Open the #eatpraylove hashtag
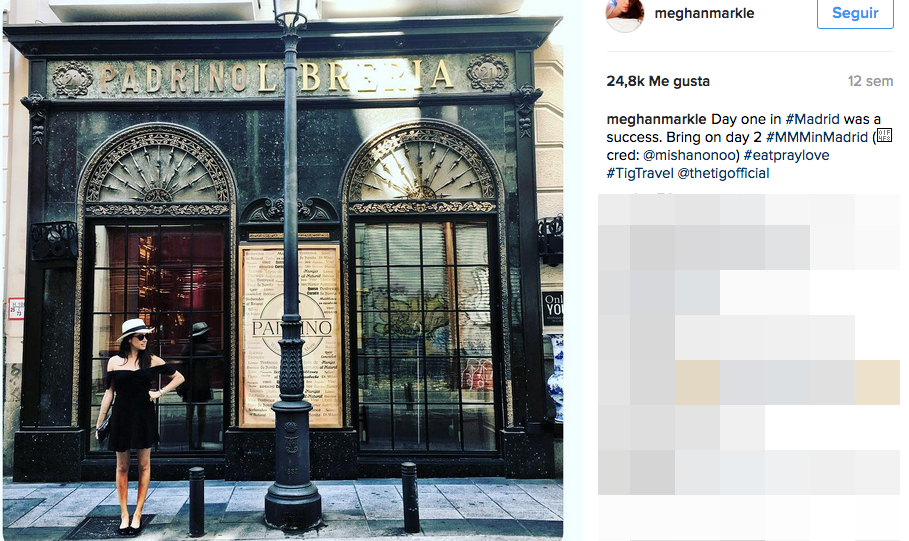The image size is (909, 541). [786, 155]
